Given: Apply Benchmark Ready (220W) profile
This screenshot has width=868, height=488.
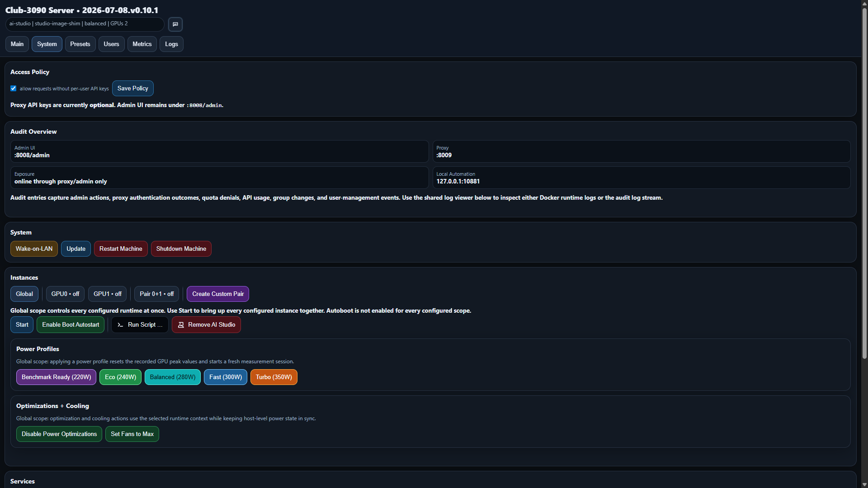Looking at the screenshot, I should tap(56, 377).
